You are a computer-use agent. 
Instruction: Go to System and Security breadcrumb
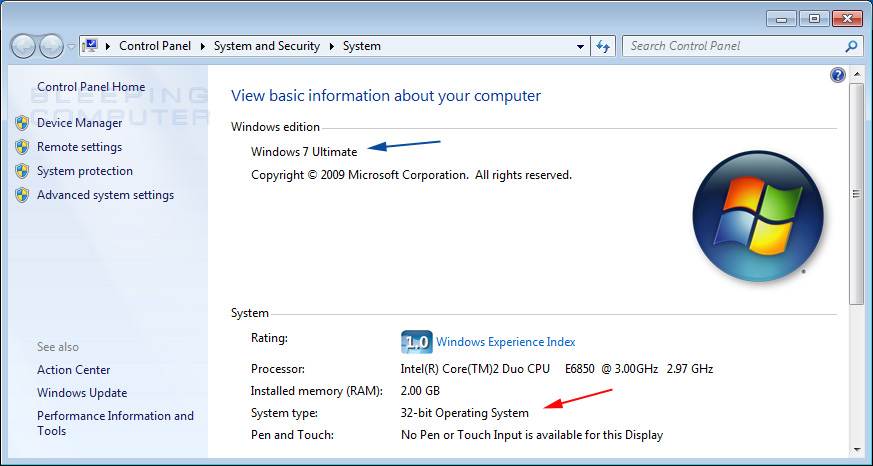(x=267, y=46)
